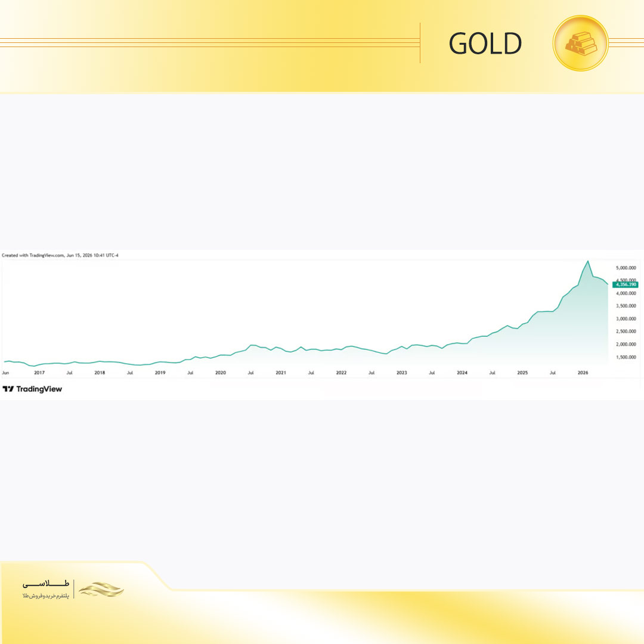This screenshot has height=644, width=644.
Task: Click the 2,000.000 price axis label
Action: pyautogui.click(x=626, y=344)
